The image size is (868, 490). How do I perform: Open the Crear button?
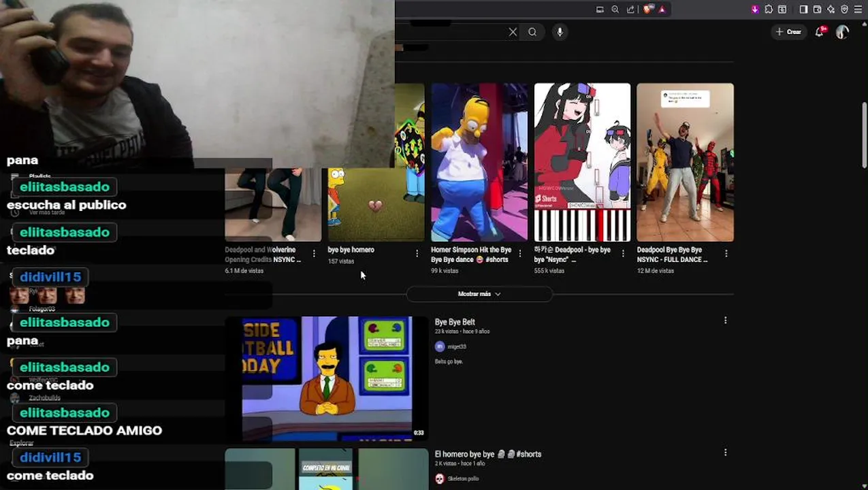tap(789, 32)
